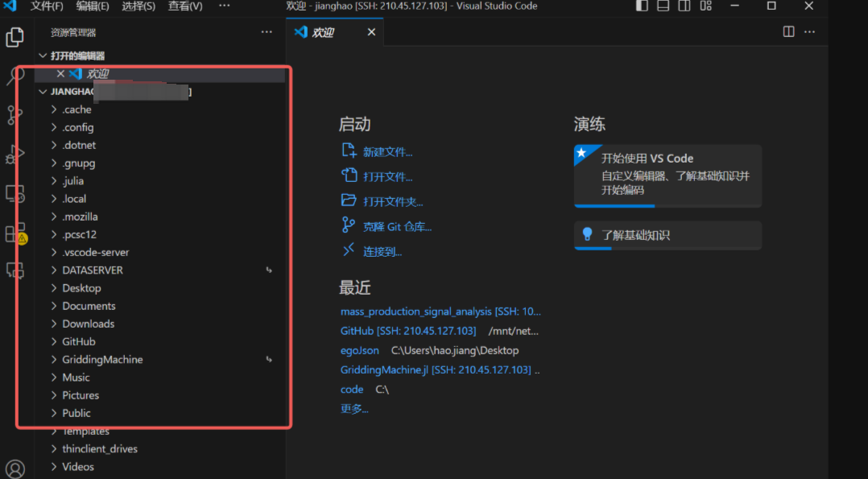The image size is (868, 479).
Task: Open the Accounts icon at bottom of activity bar
Action: pyautogui.click(x=15, y=469)
